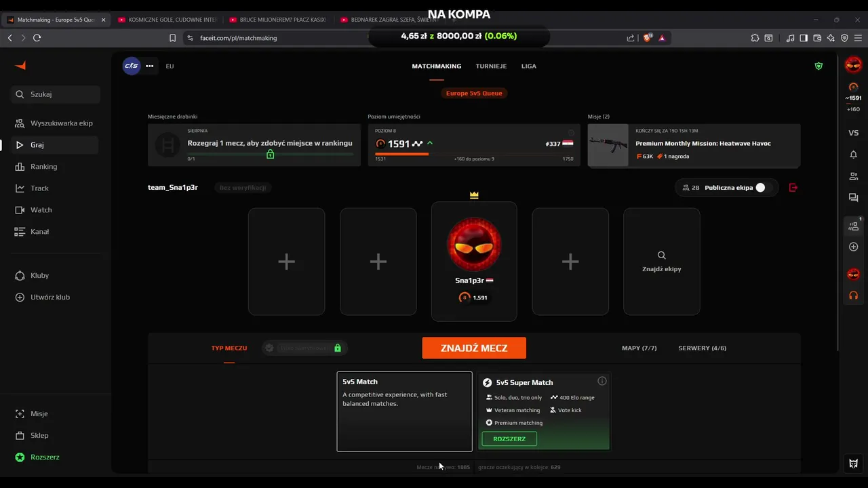
Task: Open Misje in the left sidebar
Action: [x=54, y=414]
